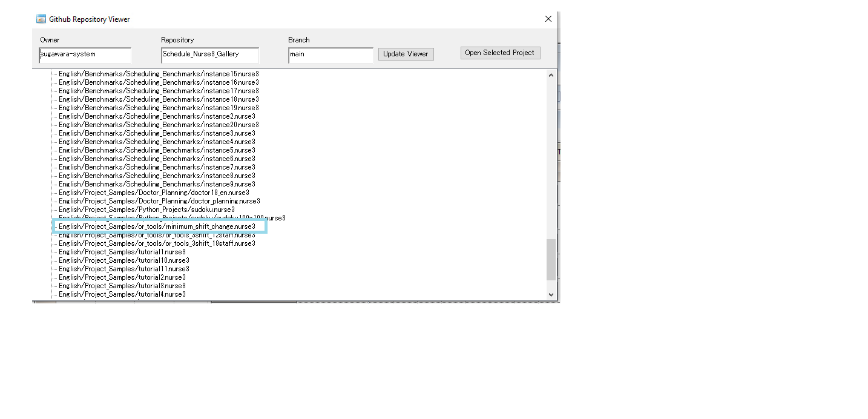Select the instance5.nurse3 benchmark file
Image resolution: width=868 pixels, height=419 pixels.
tap(157, 150)
